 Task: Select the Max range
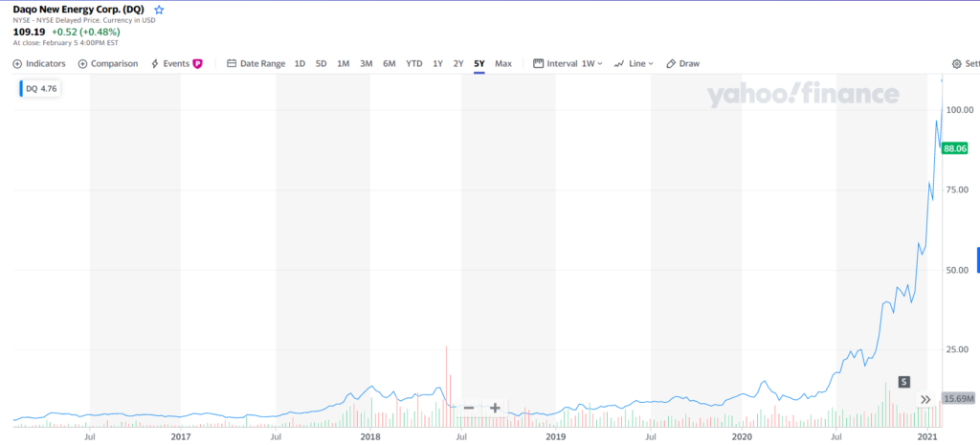pyautogui.click(x=503, y=64)
